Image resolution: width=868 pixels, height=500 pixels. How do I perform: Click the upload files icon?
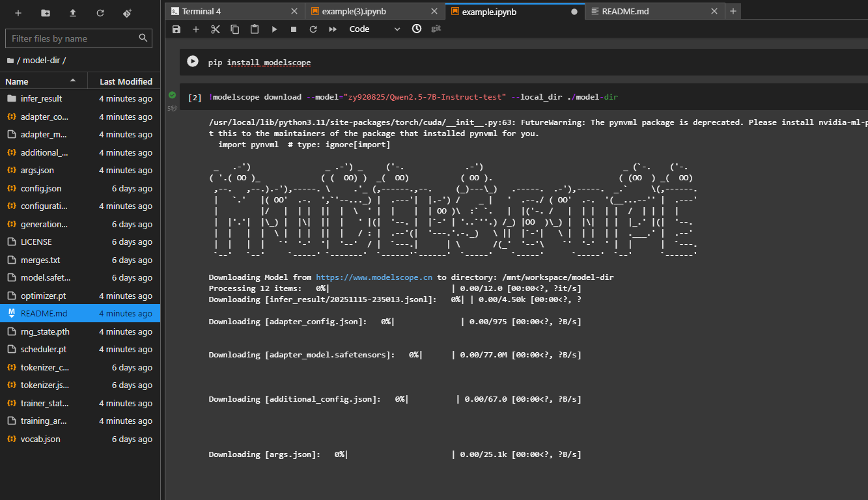pyautogui.click(x=72, y=13)
